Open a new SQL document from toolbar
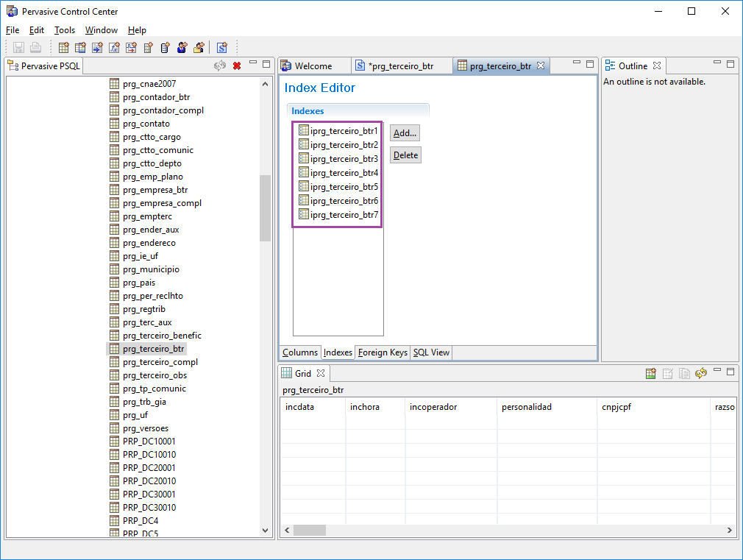This screenshot has width=743, height=560. pyautogui.click(x=221, y=48)
